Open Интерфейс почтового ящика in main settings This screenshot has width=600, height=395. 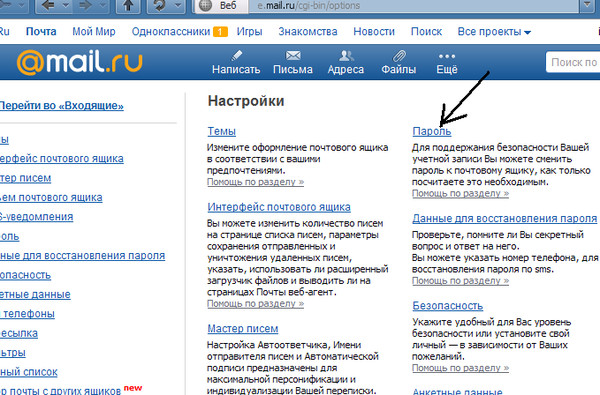tap(279, 207)
